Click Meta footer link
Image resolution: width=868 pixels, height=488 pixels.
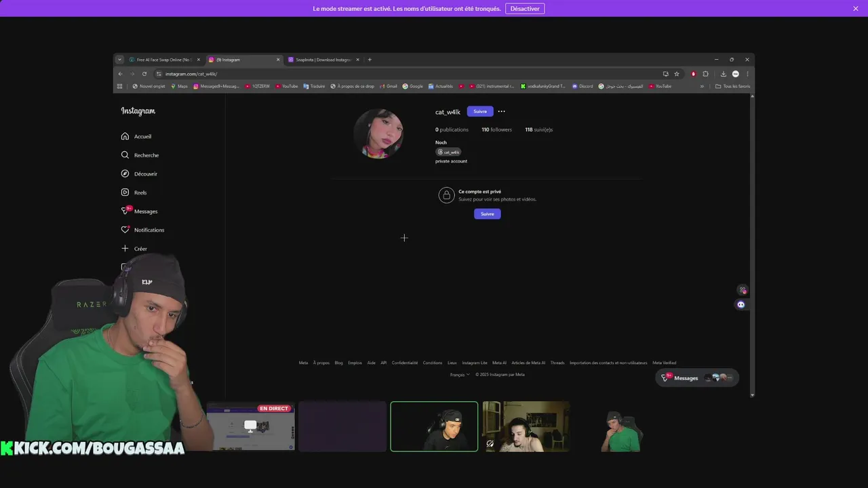pos(303,363)
